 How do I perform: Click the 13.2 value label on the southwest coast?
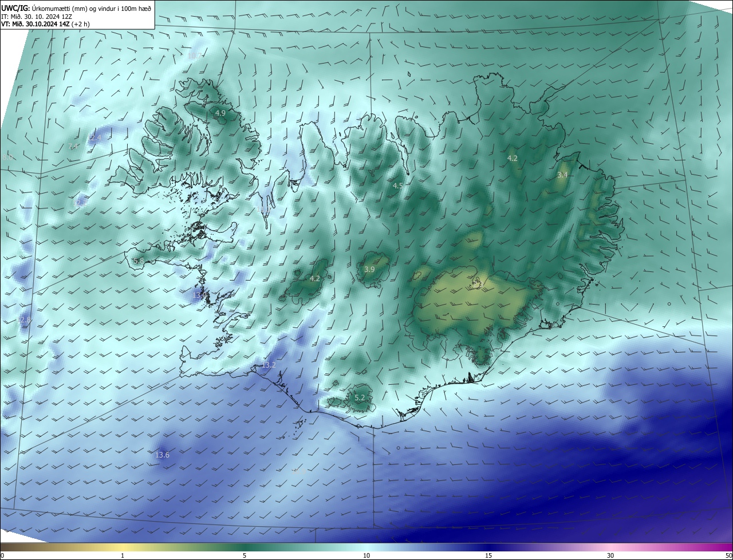(269, 365)
